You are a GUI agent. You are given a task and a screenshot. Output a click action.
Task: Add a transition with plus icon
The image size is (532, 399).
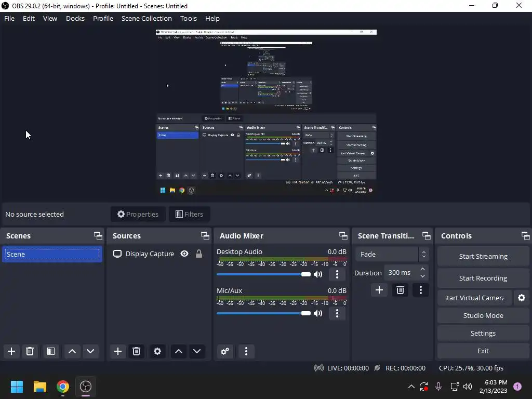[x=379, y=290]
